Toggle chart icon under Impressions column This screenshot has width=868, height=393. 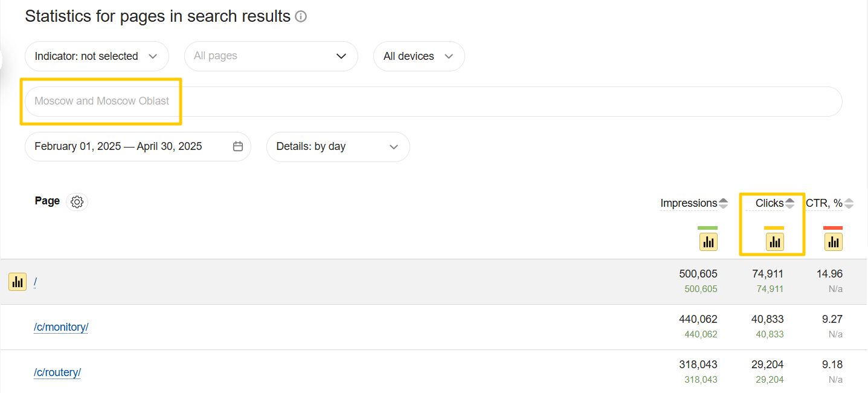[x=708, y=242]
